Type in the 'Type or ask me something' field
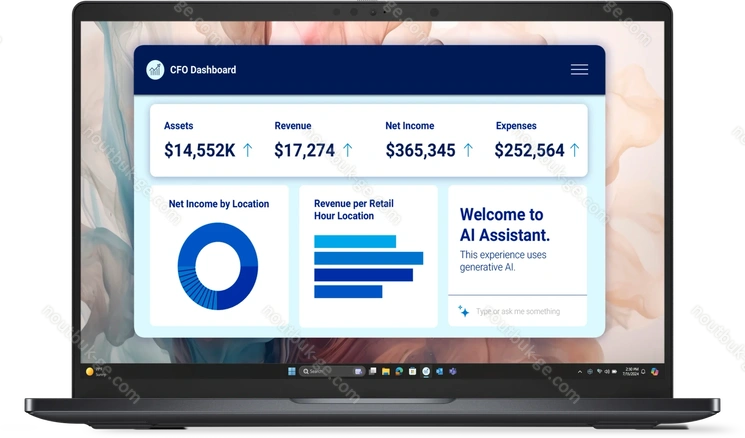This screenshot has width=745, height=438. [525, 311]
